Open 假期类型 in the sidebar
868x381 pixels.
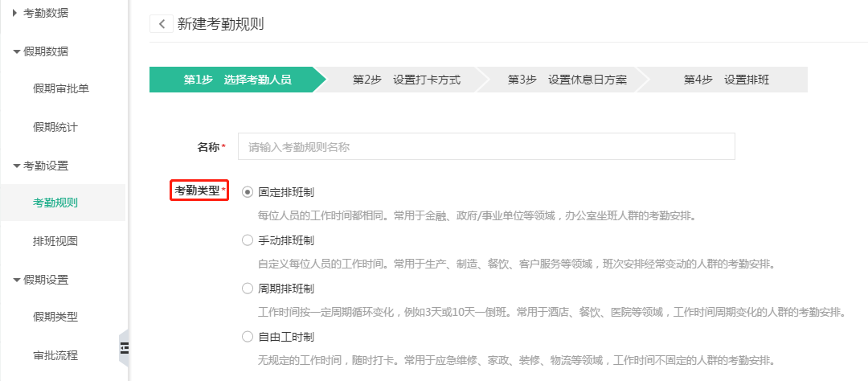point(55,317)
